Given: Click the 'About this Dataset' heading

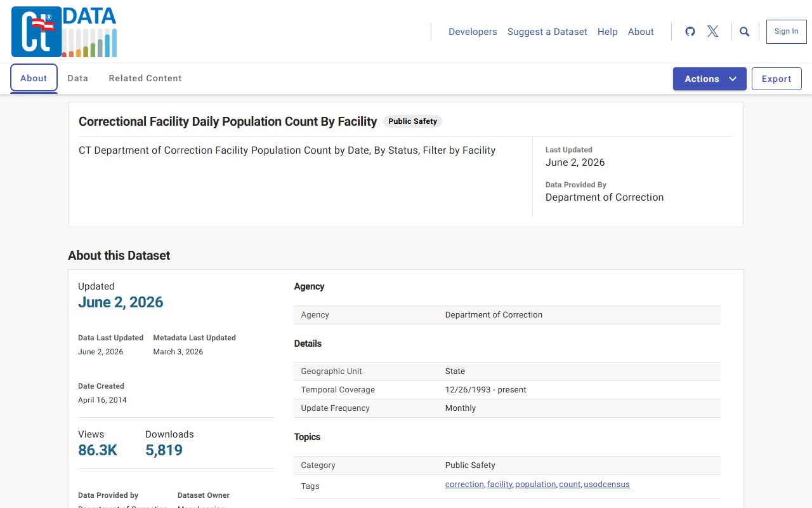Looking at the screenshot, I should pos(119,255).
